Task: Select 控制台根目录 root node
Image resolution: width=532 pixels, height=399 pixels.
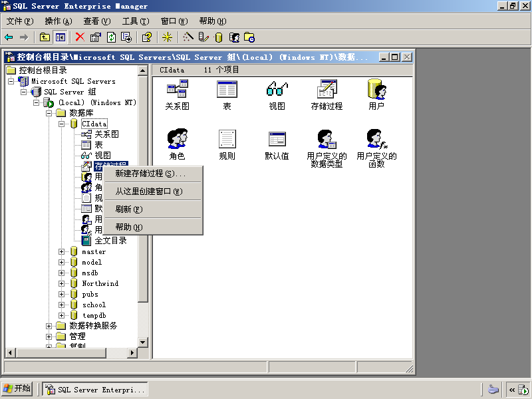Action: (x=43, y=70)
